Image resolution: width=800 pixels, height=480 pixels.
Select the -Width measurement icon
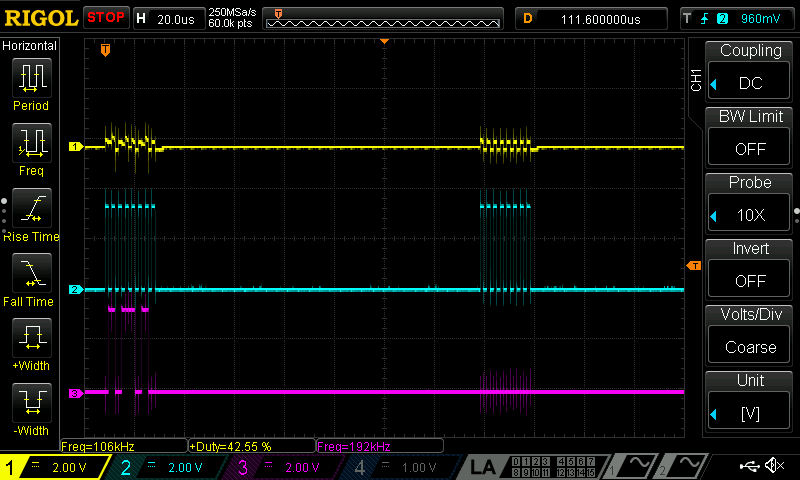click(32, 402)
